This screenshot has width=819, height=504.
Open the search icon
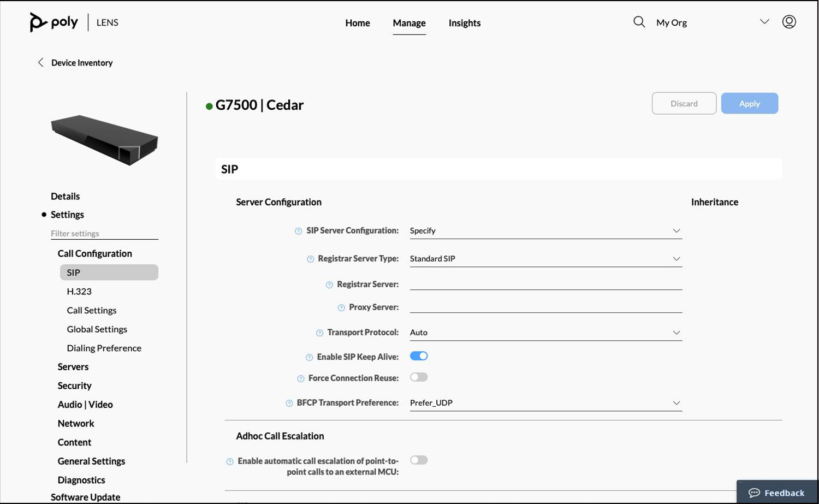638,22
